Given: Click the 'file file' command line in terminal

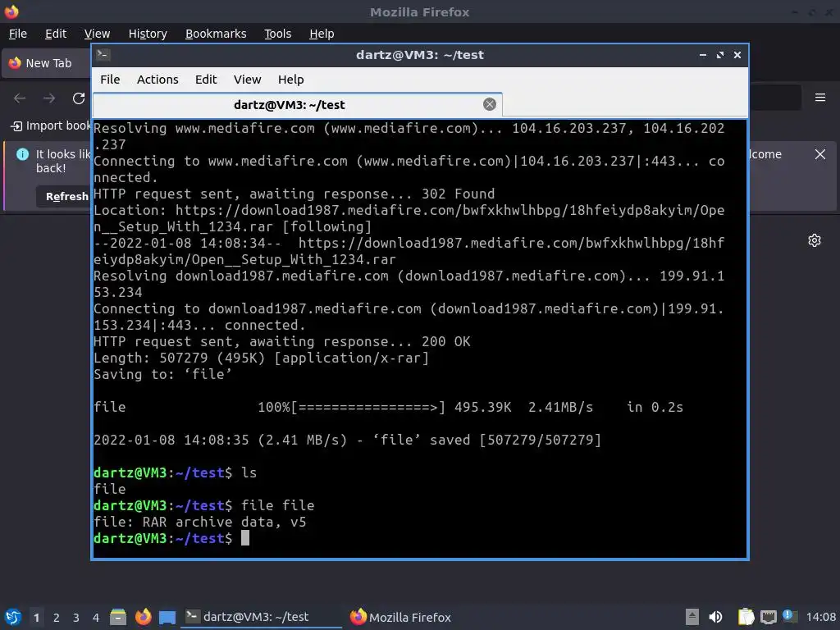Looking at the screenshot, I should coord(204,505).
